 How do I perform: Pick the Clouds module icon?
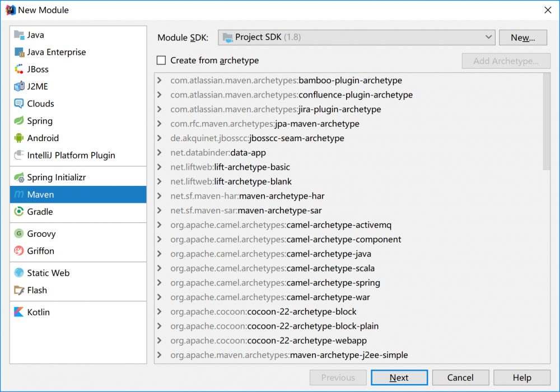coord(19,104)
